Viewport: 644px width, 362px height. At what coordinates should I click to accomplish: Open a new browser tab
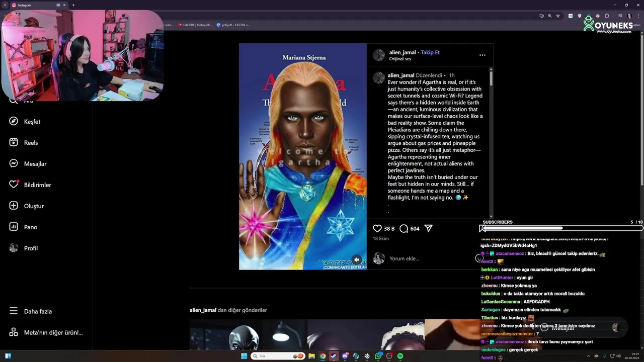[73, 5]
